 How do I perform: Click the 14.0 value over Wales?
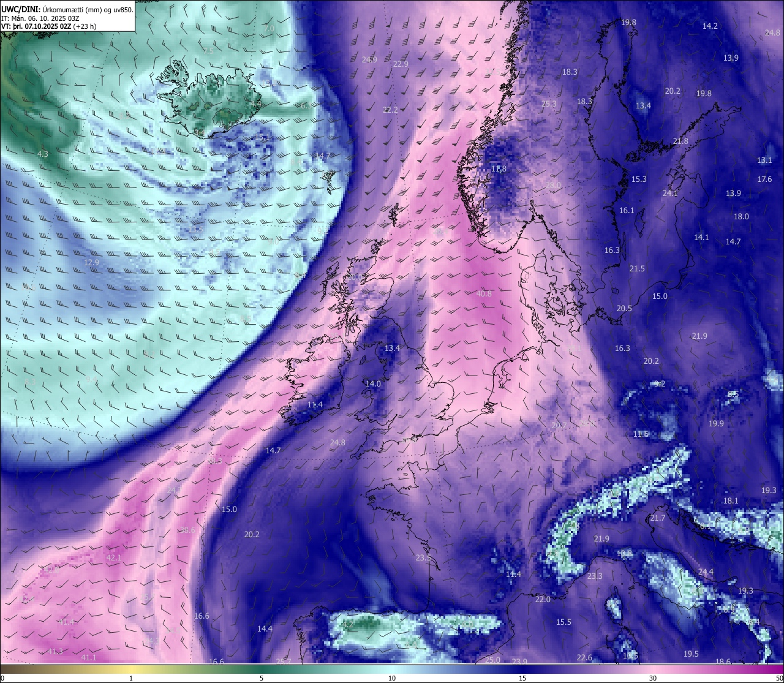tap(373, 383)
